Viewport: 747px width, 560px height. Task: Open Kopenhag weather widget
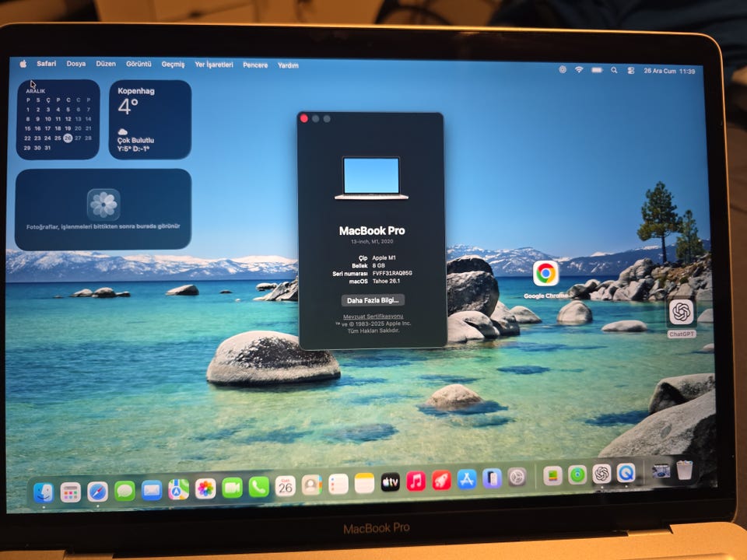click(x=150, y=120)
